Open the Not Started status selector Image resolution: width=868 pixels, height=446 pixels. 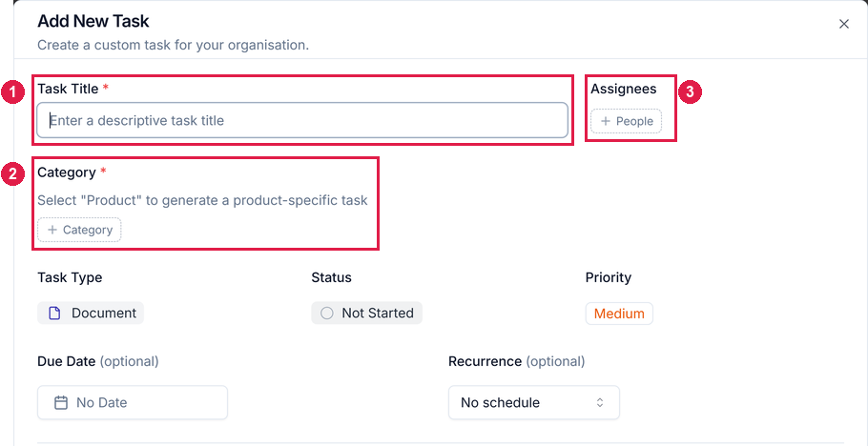366,314
